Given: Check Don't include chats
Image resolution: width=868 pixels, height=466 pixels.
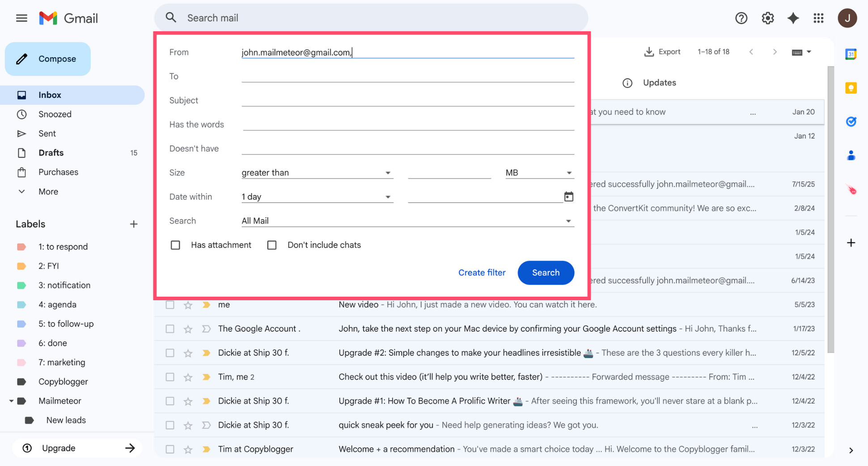Looking at the screenshot, I should coord(272,245).
